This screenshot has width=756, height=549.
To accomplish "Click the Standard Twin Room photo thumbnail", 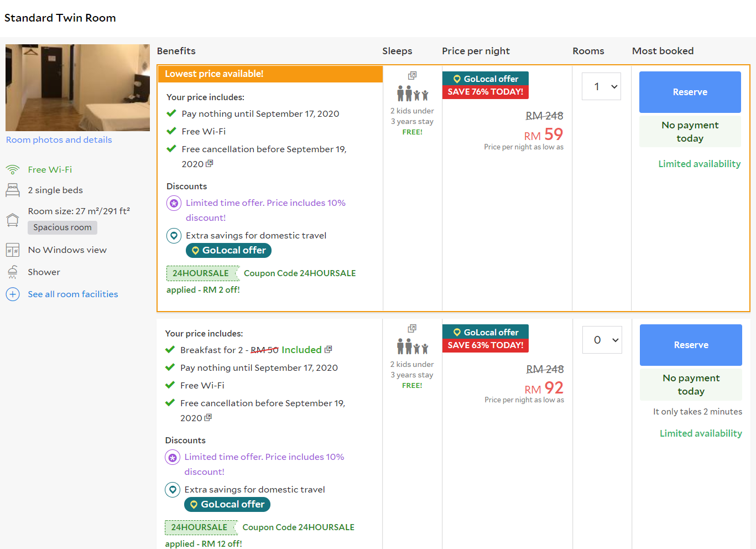I will [77, 87].
